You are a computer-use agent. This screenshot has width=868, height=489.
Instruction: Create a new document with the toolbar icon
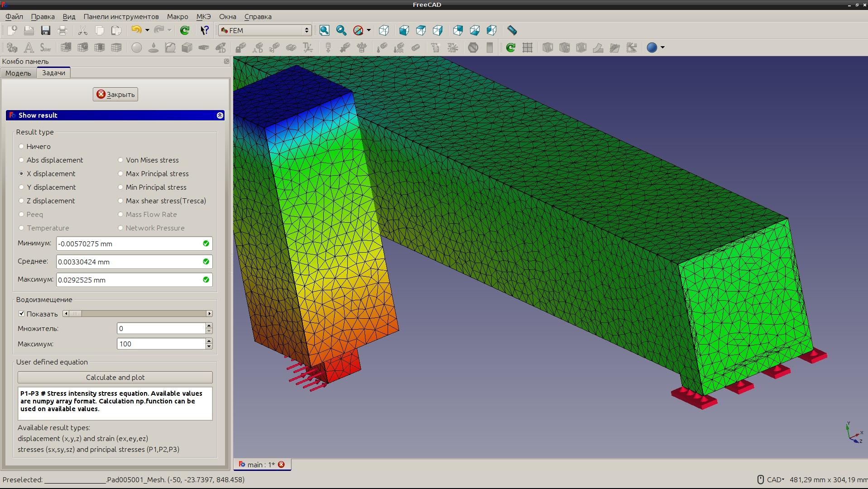tap(12, 30)
